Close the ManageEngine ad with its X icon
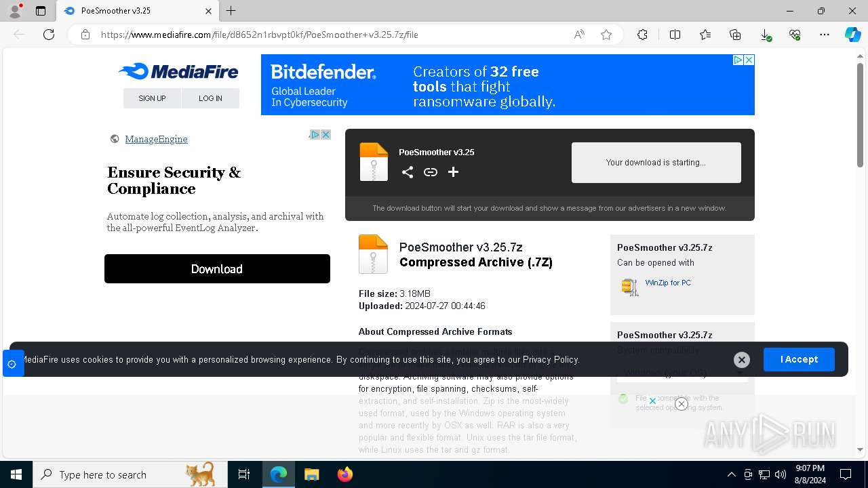Screen dimensions: 868x488 325,135
